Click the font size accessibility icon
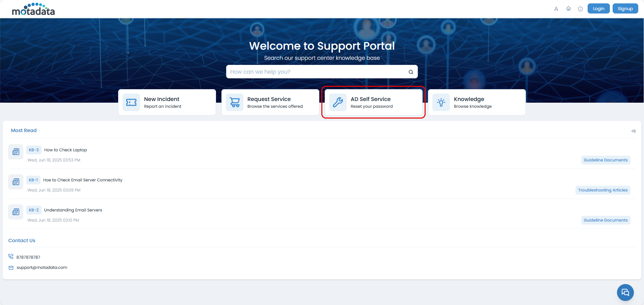The width and height of the screenshot is (644, 305). (556, 9)
